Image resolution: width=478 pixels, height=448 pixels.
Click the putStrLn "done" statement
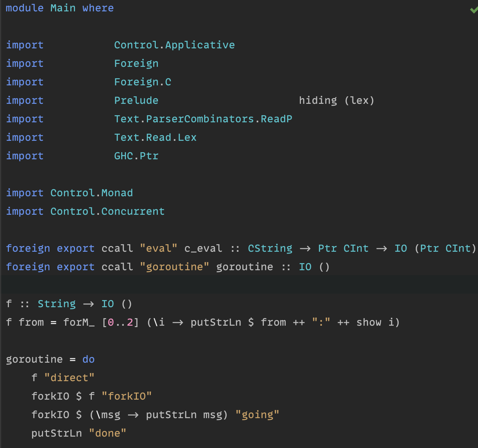point(79,433)
